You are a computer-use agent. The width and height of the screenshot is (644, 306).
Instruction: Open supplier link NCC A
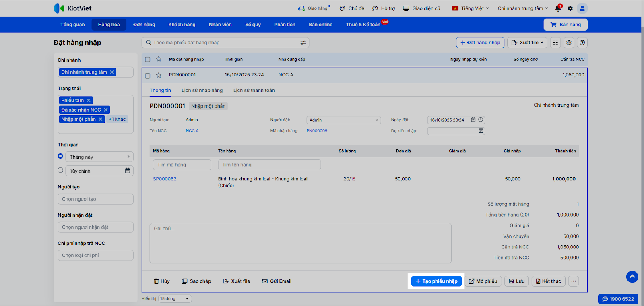point(192,131)
